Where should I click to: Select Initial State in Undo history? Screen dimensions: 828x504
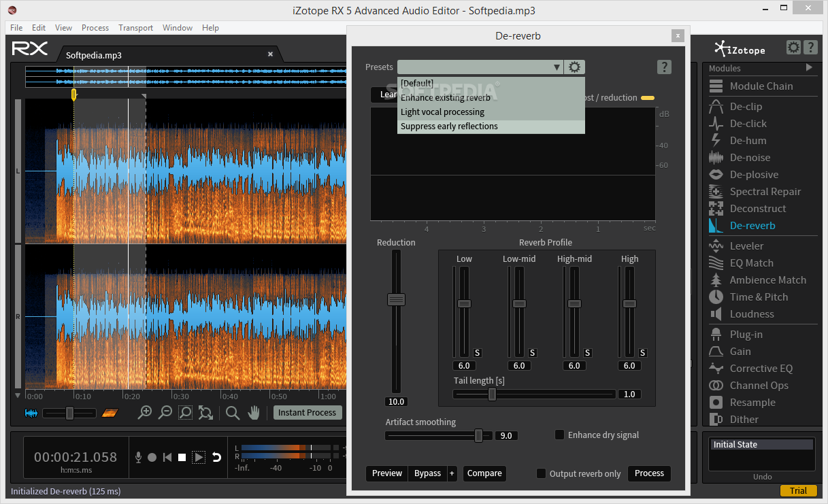tap(762, 445)
